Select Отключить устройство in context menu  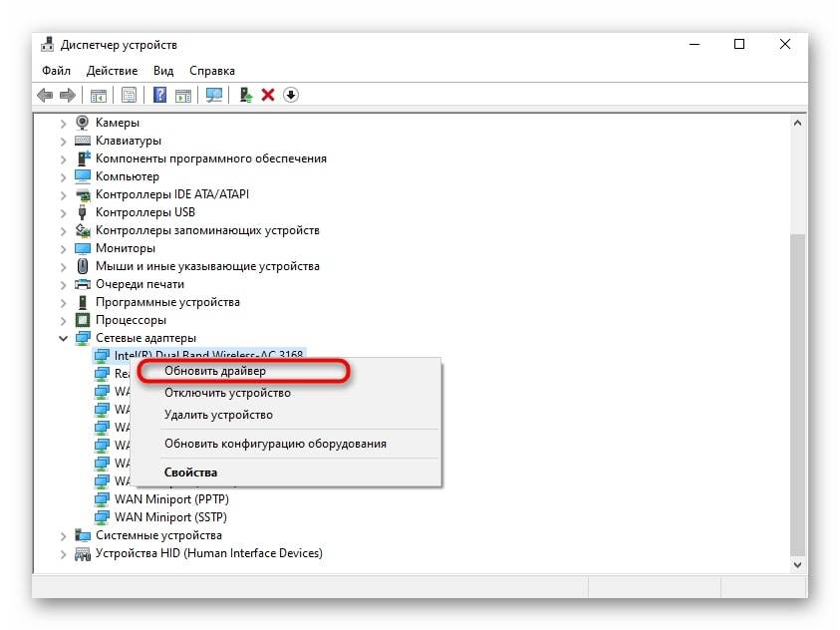(x=227, y=393)
